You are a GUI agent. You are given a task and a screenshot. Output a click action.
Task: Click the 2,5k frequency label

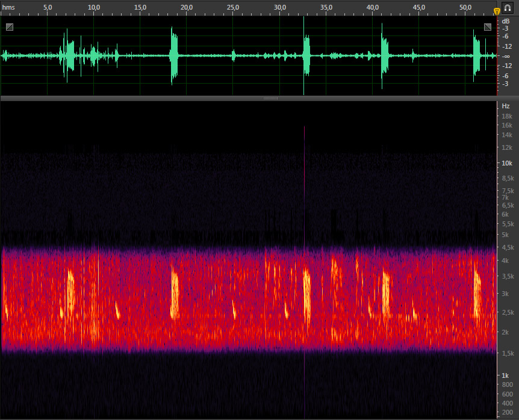[x=508, y=312]
